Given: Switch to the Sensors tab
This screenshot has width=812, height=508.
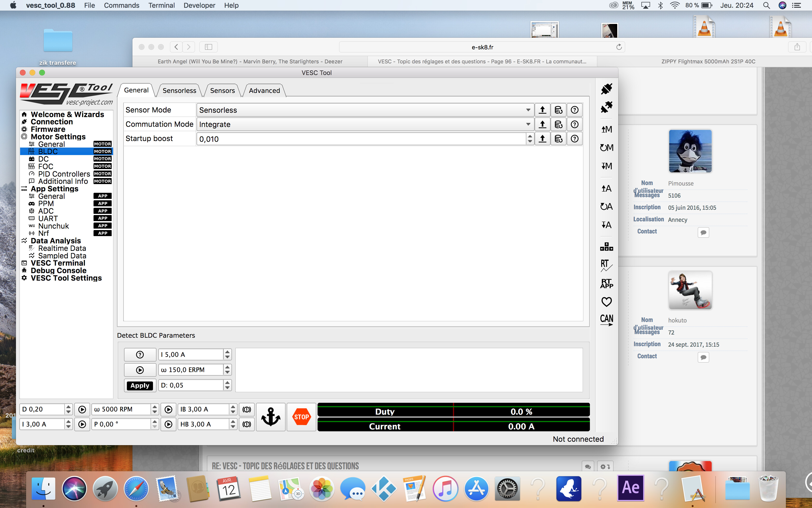Looking at the screenshot, I should 222,91.
